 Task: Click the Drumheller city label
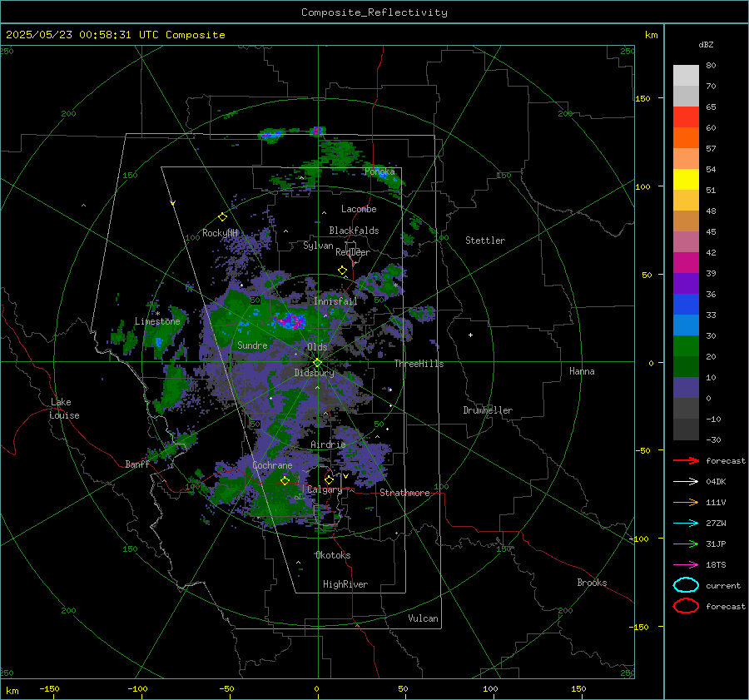(488, 410)
